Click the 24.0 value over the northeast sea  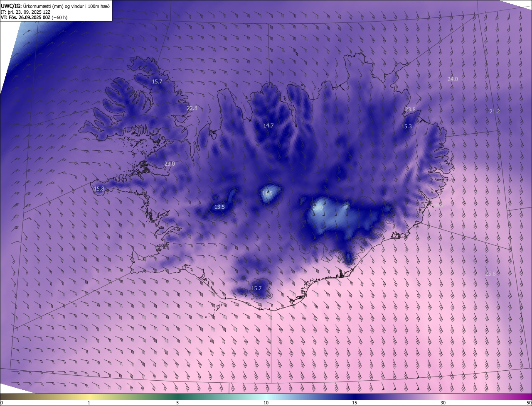[x=453, y=79]
